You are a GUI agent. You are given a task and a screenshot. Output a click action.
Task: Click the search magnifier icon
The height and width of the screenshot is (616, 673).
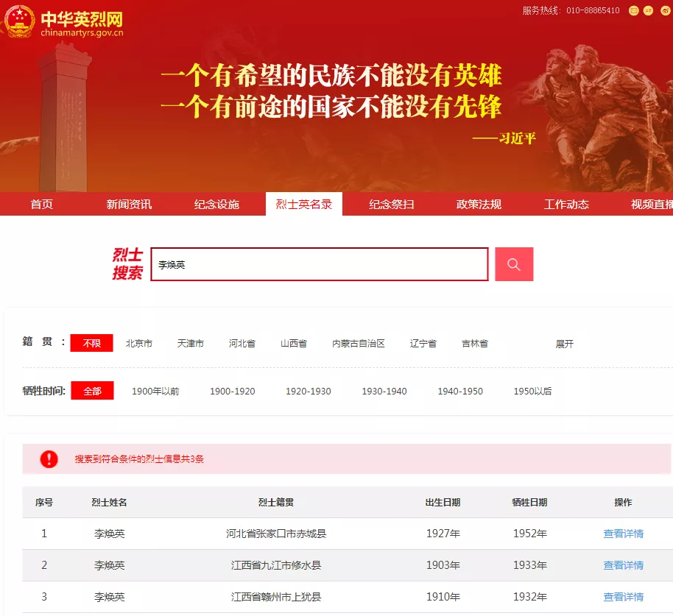click(513, 264)
